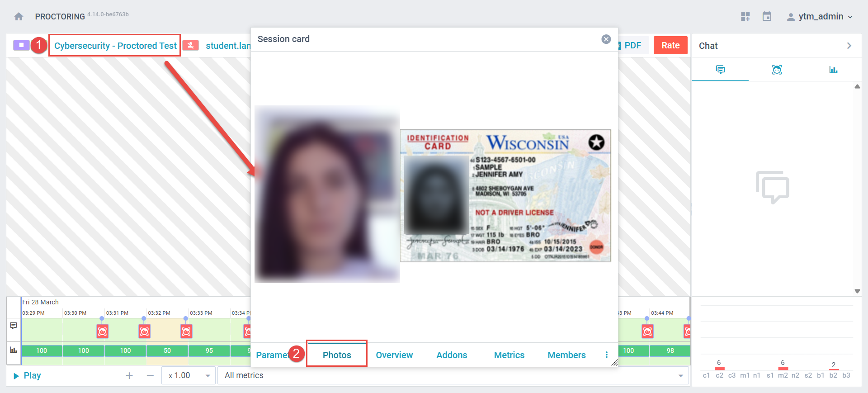This screenshot has height=393, width=868.
Task: Select the face event marker at 03:32 PM
Action: tap(144, 331)
